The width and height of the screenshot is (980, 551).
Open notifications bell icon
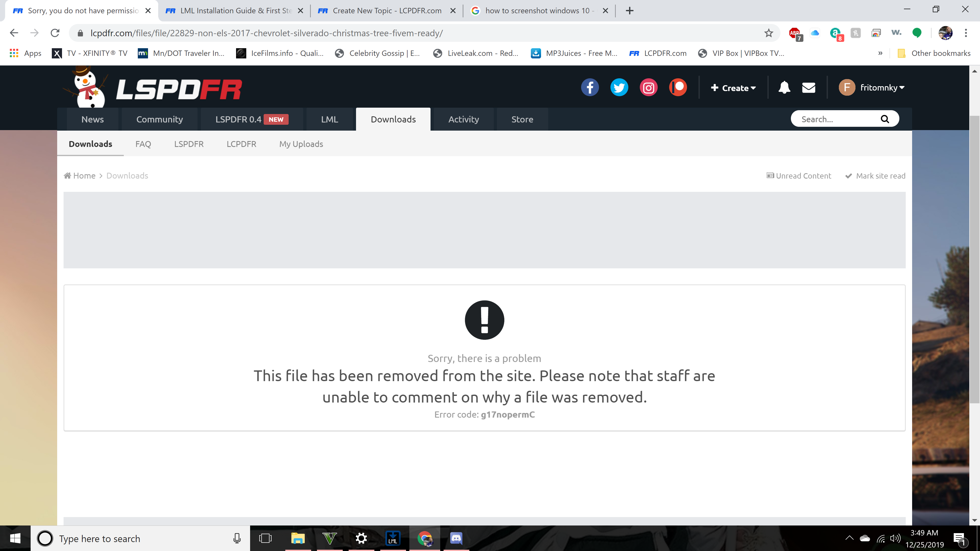(x=784, y=87)
